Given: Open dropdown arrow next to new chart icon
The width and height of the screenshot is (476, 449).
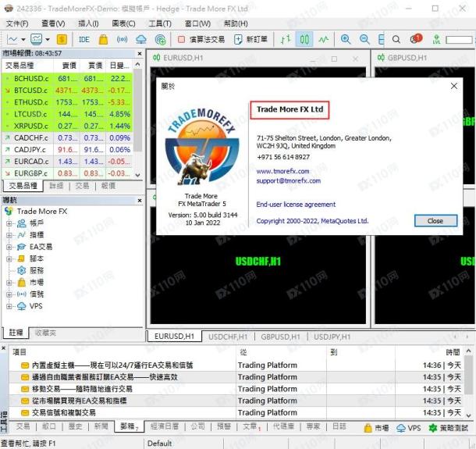Looking at the screenshot, I should click(23, 40).
